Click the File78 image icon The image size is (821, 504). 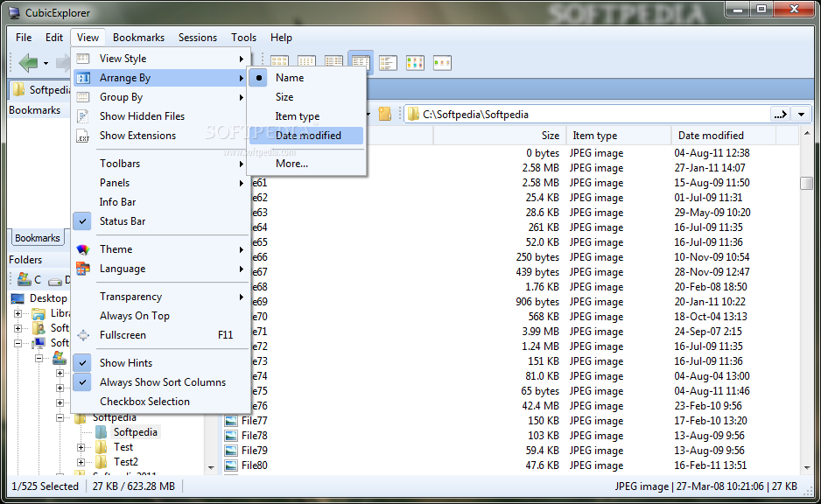coord(231,436)
